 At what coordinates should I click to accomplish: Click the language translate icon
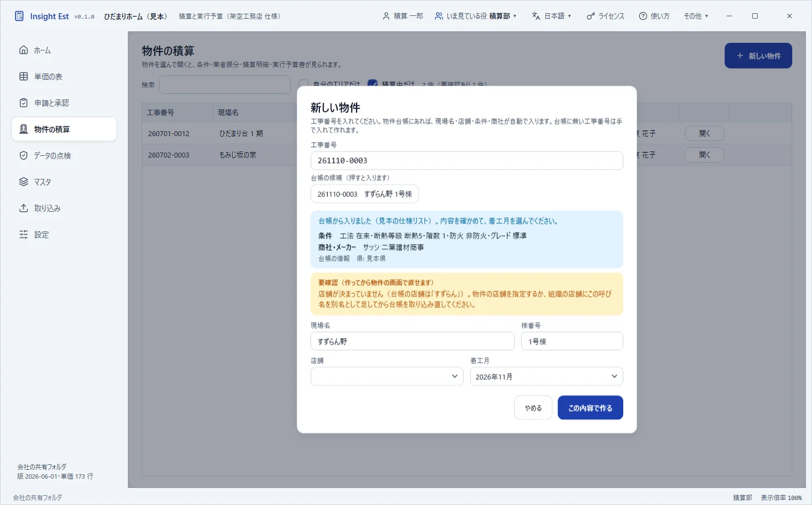pyautogui.click(x=536, y=16)
